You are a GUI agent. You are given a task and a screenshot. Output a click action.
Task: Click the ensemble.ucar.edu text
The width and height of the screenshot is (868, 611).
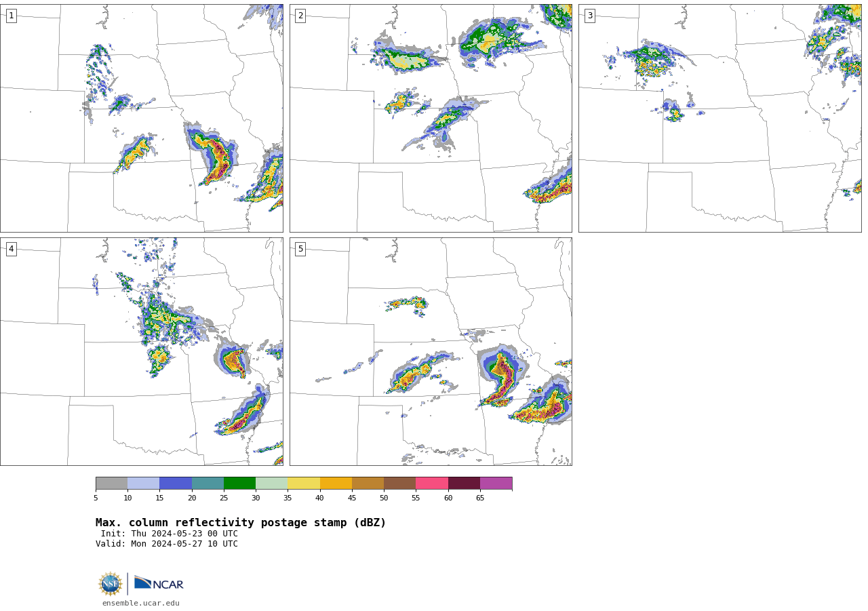[x=141, y=603]
